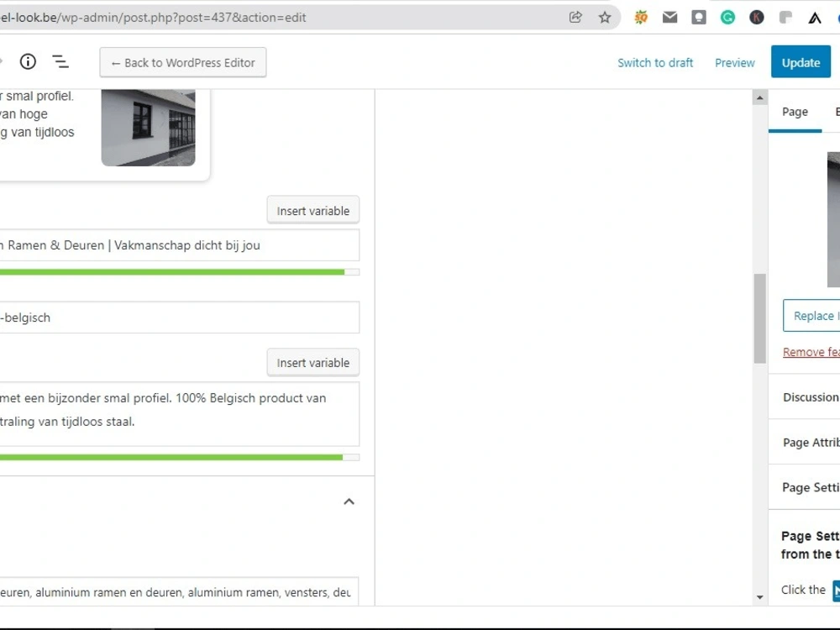This screenshot has width=840, height=630.
Task: Open the orange browser extension icon
Action: pos(641,17)
